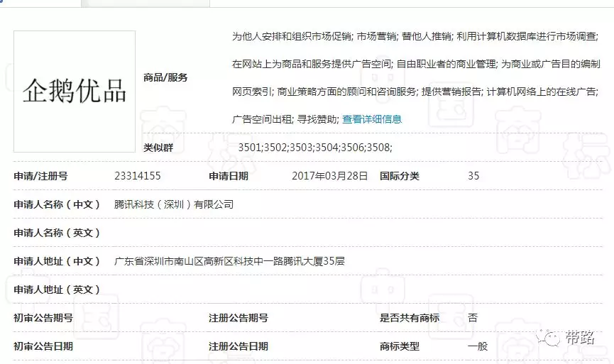Image resolution: width=614 pixels, height=364 pixels.
Task: Click the applicant name 腾讯科技（深圳）有限公司
Action: click(x=174, y=204)
